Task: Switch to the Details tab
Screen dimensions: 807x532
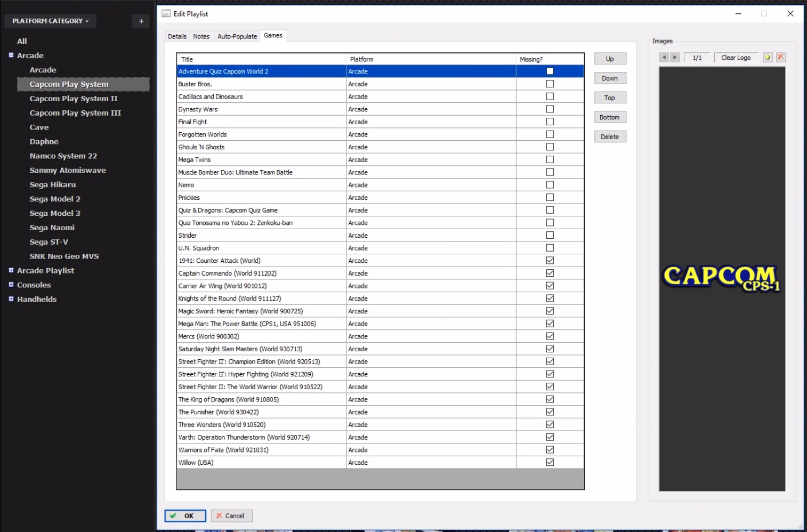Action: tap(177, 36)
